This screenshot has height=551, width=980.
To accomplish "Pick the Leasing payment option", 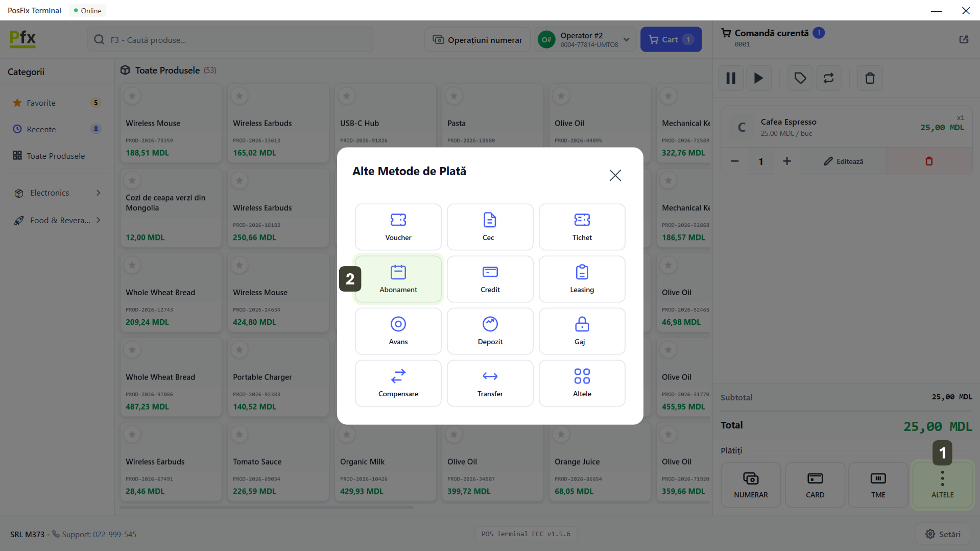I will pos(582,279).
